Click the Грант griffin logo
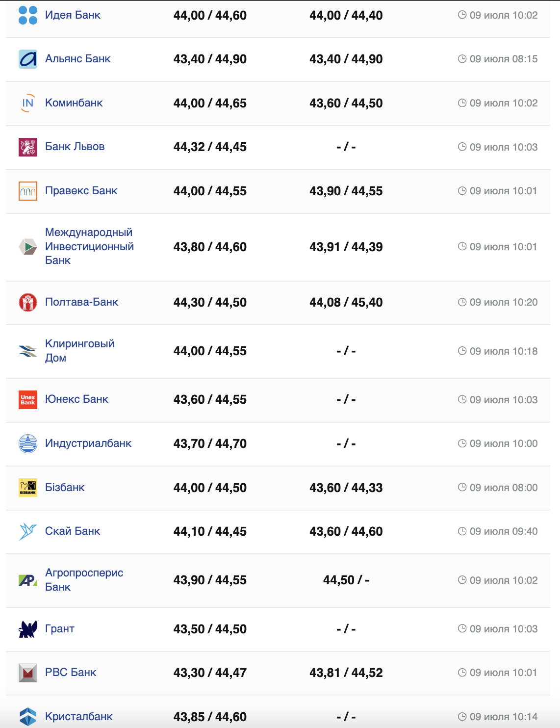This screenshot has height=728, width=560. click(x=28, y=629)
